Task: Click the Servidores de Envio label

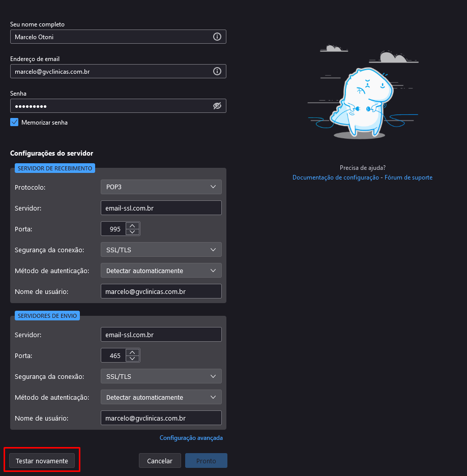Action: pyautogui.click(x=47, y=316)
